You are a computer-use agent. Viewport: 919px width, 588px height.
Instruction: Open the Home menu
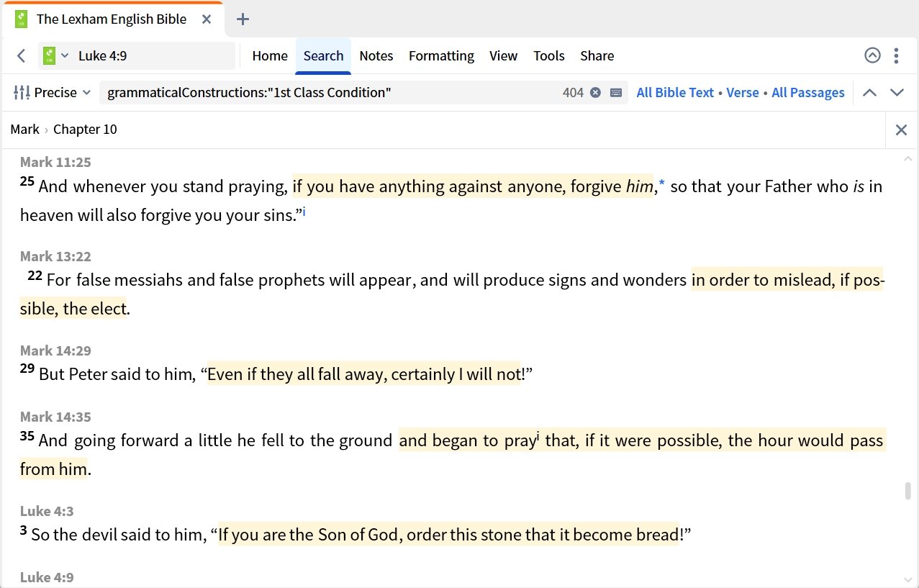pyautogui.click(x=270, y=55)
